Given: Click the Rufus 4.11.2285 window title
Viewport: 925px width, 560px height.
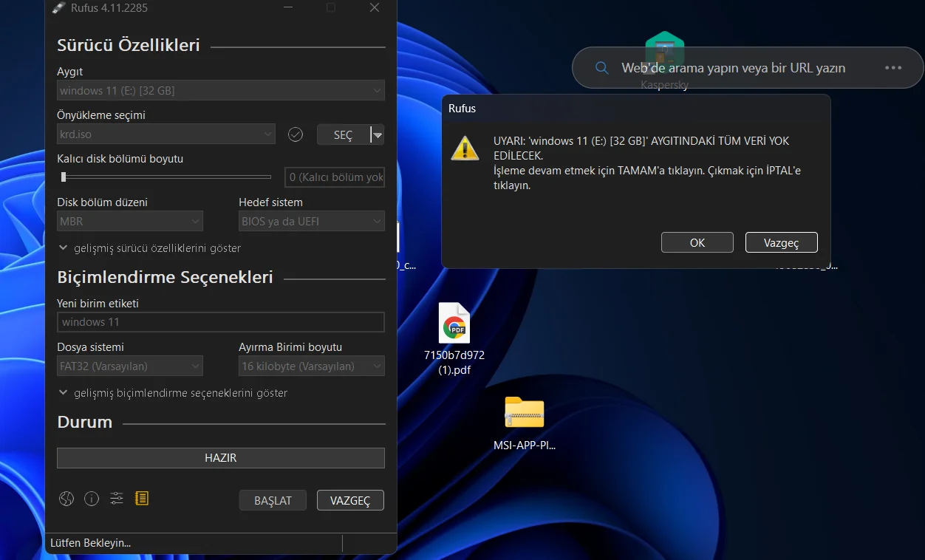Looking at the screenshot, I should (109, 8).
